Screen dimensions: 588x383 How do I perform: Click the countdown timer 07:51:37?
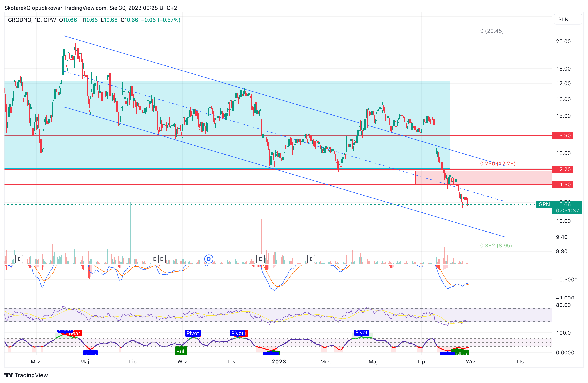tap(568, 211)
